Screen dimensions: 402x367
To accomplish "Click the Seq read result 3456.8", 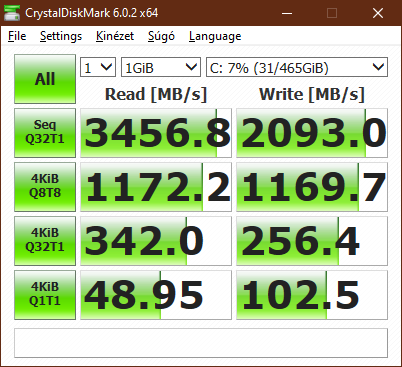I will [x=156, y=133].
